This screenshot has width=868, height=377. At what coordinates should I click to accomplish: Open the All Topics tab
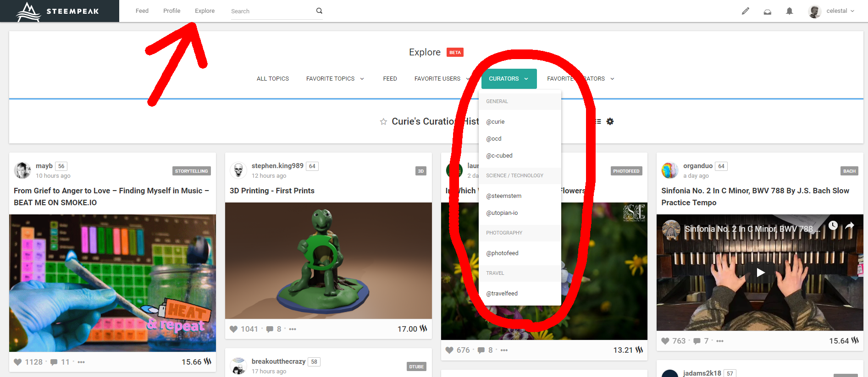pyautogui.click(x=273, y=79)
